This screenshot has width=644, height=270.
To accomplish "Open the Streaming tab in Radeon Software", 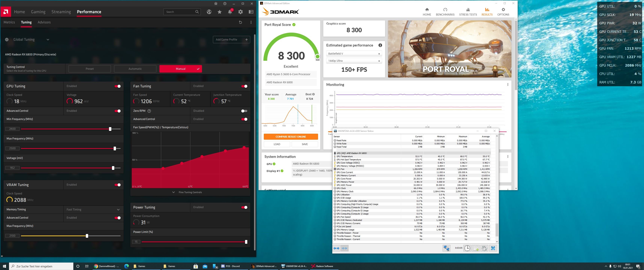I will [x=61, y=12].
